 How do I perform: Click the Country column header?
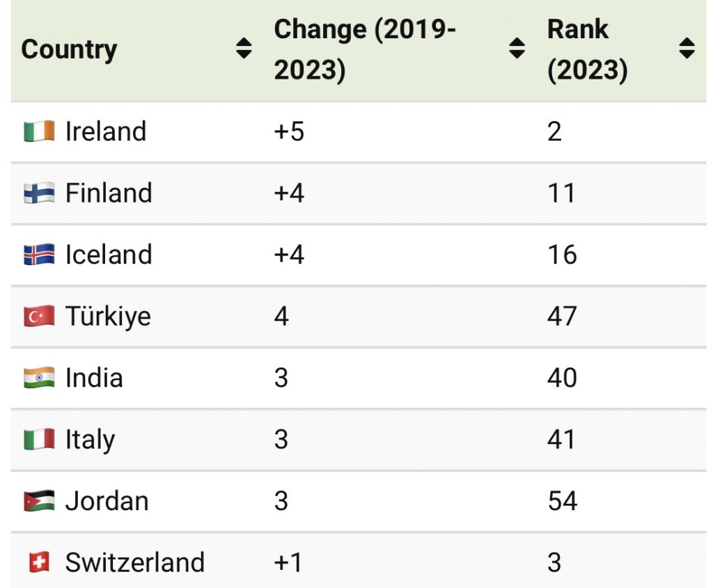pos(70,50)
